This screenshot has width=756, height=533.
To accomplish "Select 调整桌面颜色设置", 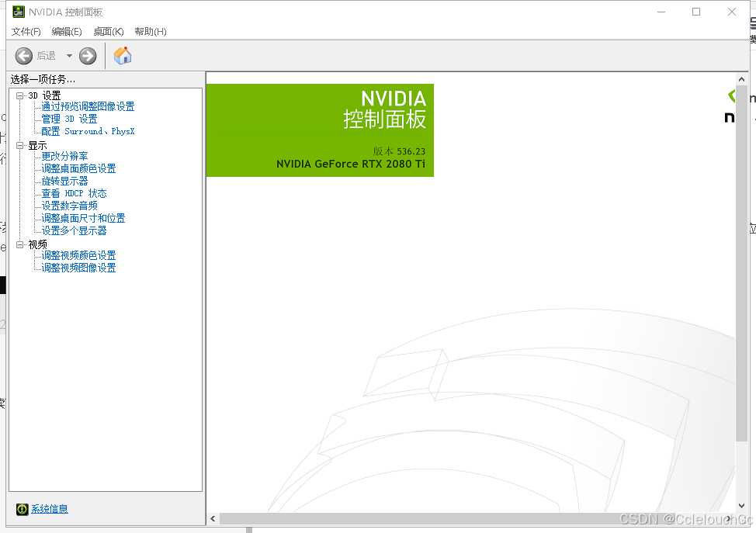I will point(78,168).
